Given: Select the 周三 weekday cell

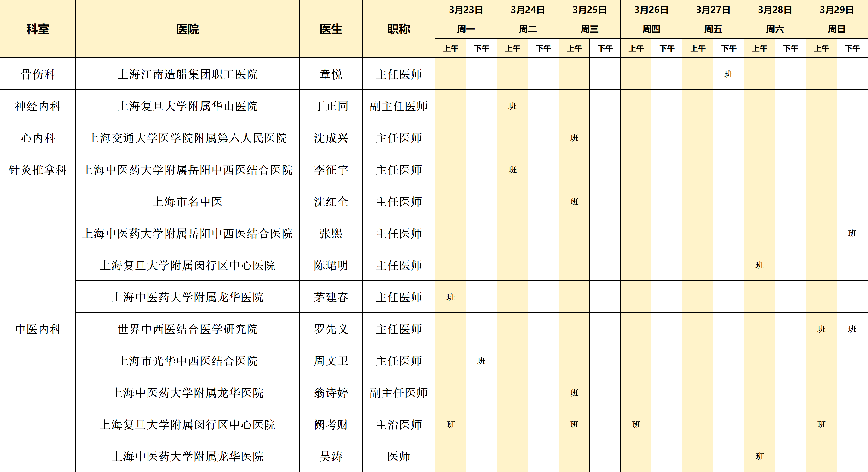Looking at the screenshot, I should pyautogui.click(x=589, y=29).
